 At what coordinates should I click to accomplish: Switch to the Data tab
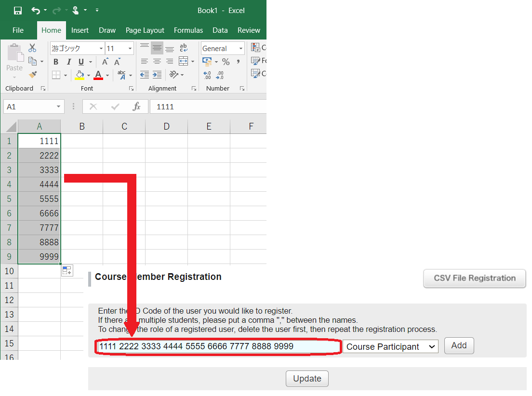pyautogui.click(x=220, y=30)
